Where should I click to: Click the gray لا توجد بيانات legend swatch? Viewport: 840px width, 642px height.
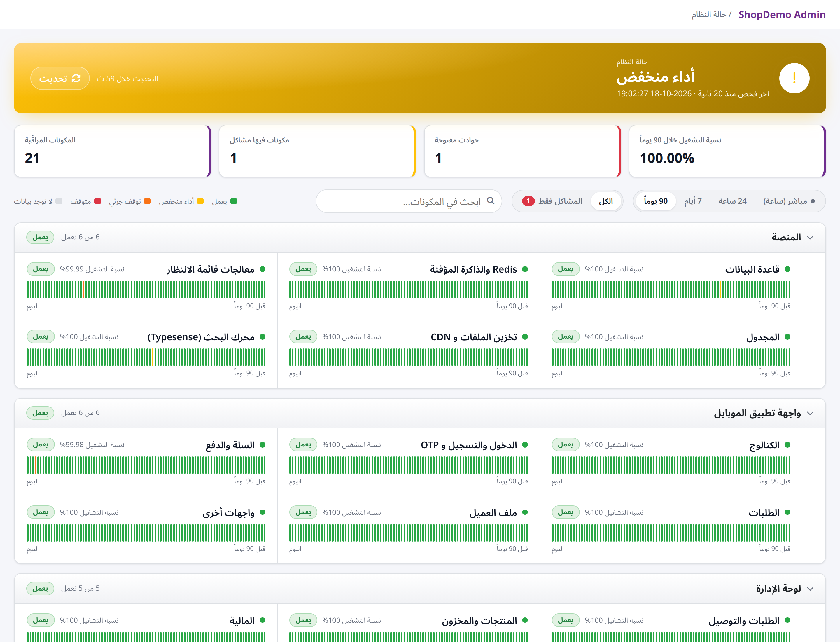[59, 201]
